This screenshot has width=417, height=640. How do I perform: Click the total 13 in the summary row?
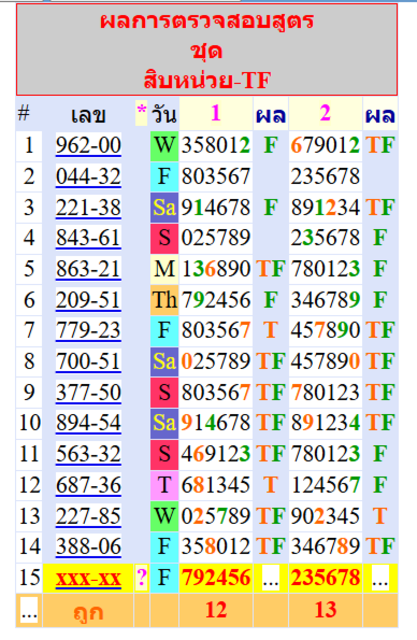(x=325, y=610)
